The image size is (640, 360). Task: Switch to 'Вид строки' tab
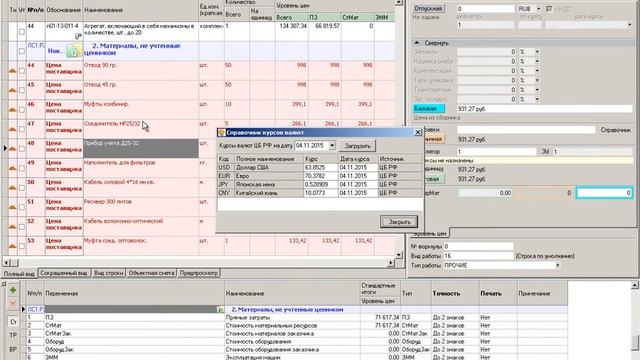(x=109, y=273)
